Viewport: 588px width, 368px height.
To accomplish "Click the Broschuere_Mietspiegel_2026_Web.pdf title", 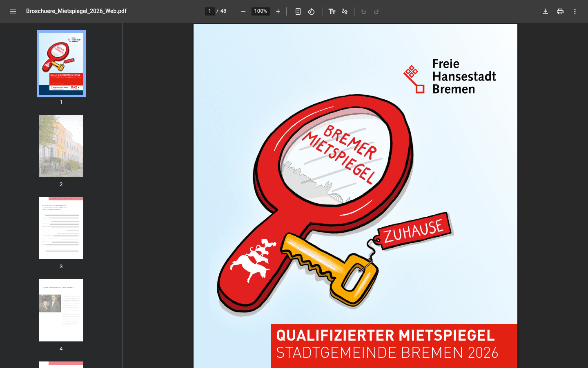I will point(76,11).
